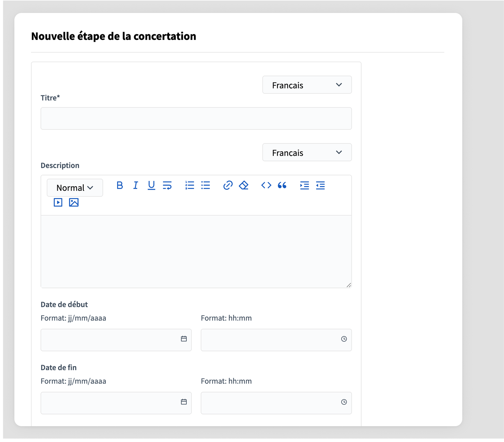Image resolution: width=504 pixels, height=442 pixels.
Task: Open time picker for Date de début
Action: point(344,339)
